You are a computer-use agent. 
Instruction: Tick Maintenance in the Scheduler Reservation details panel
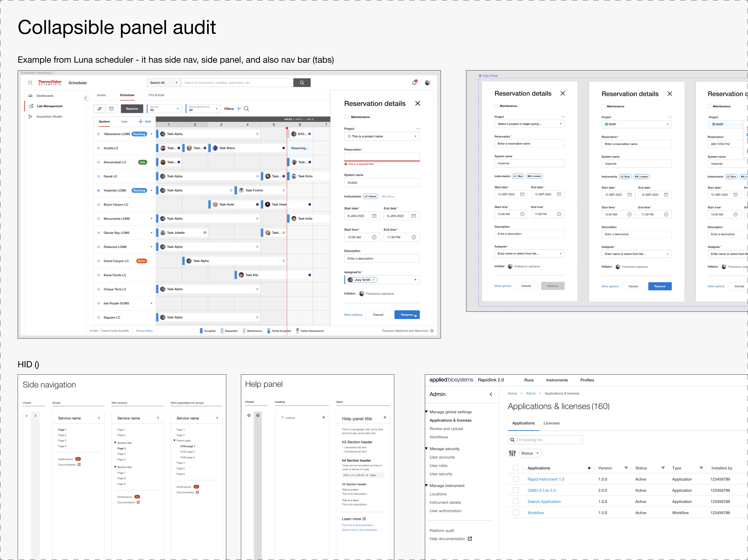point(346,117)
